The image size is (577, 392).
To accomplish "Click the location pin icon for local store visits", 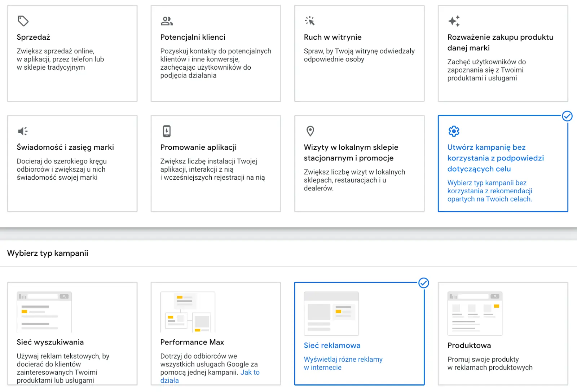I will [310, 131].
